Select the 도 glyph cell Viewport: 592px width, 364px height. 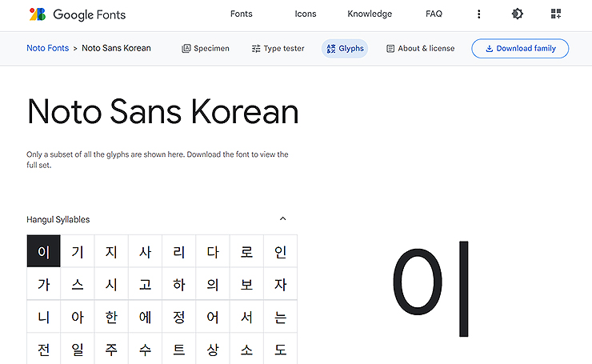pos(280,349)
